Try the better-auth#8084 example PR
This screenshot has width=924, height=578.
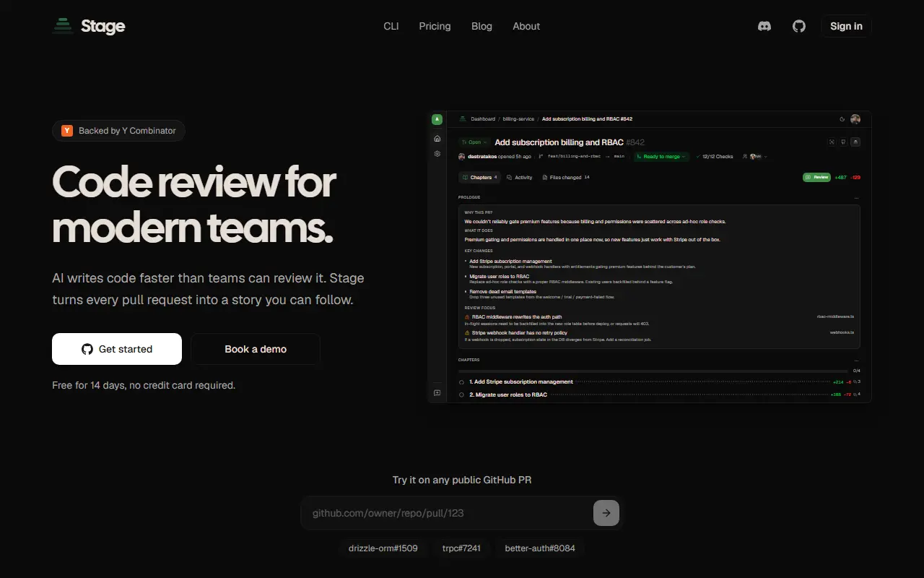click(x=540, y=548)
